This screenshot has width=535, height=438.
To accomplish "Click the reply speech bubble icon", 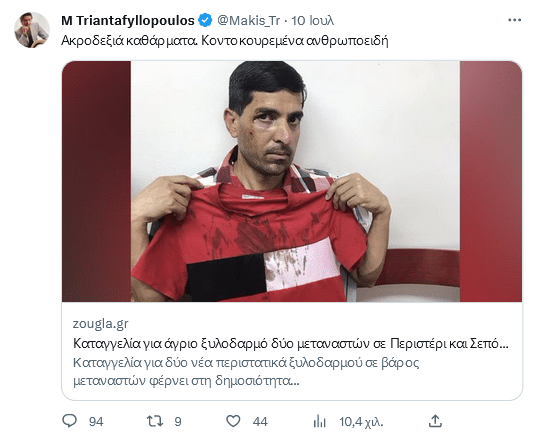I will click(x=70, y=421).
